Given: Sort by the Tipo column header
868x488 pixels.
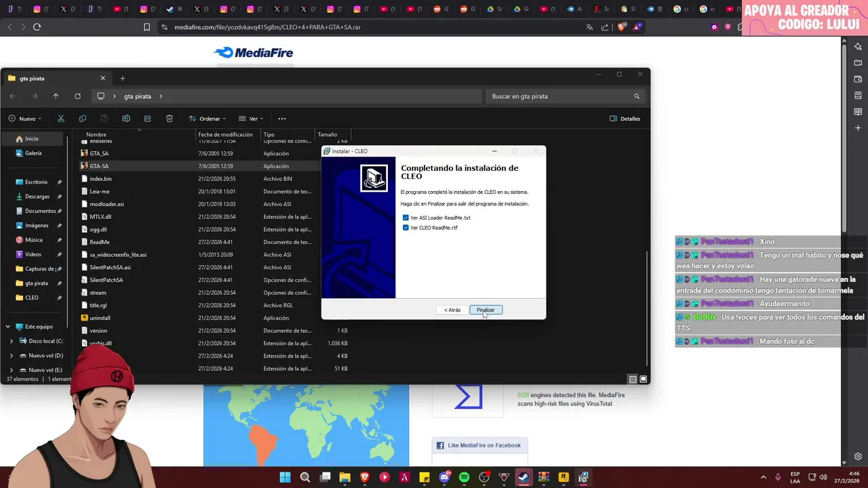Looking at the screenshot, I should (288, 134).
